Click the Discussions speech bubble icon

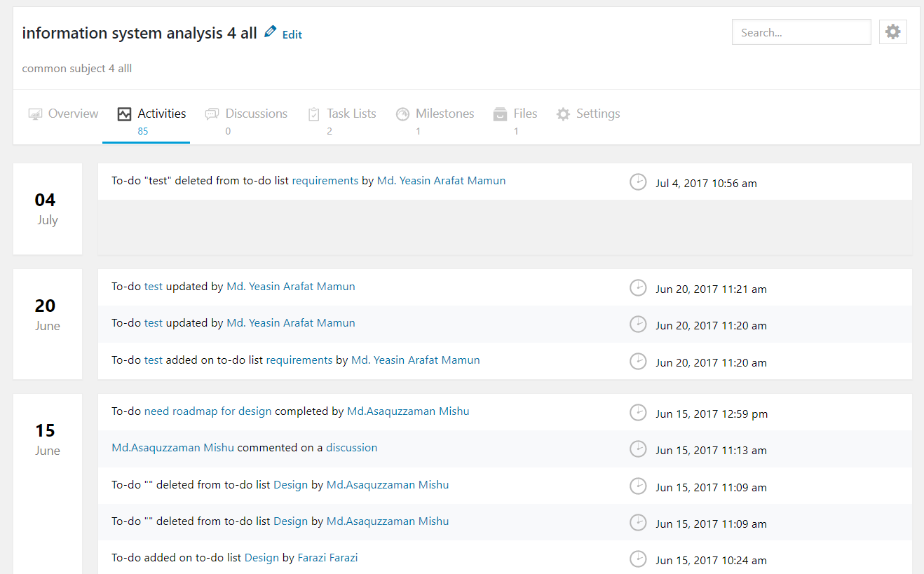tap(212, 114)
